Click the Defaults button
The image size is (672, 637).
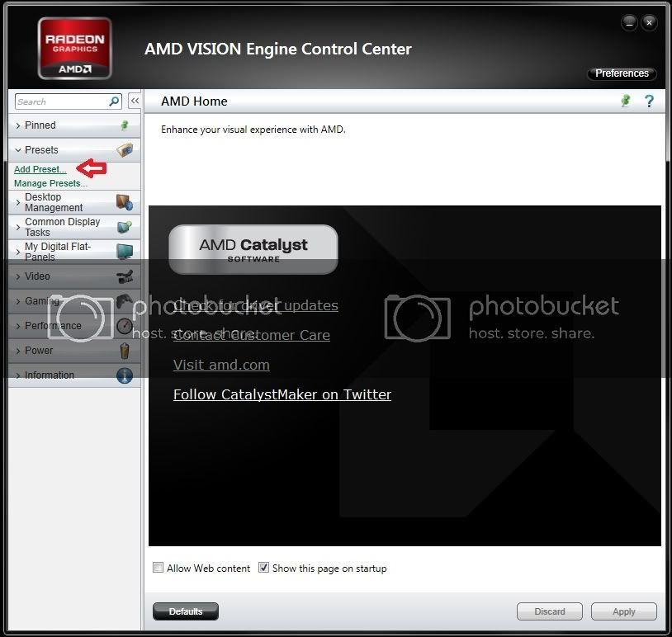(x=186, y=611)
